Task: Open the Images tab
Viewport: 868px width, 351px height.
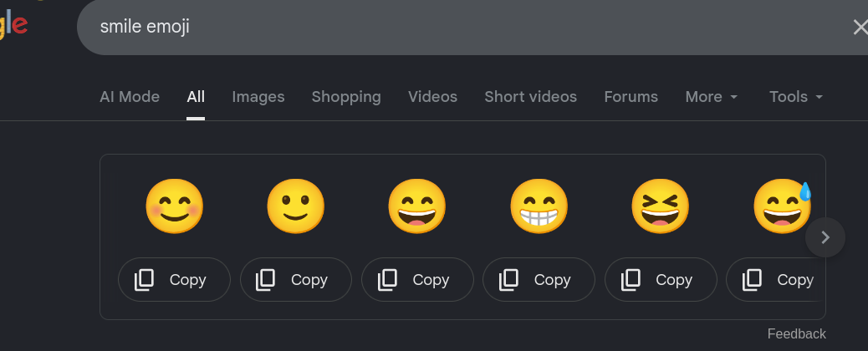Action: (258, 97)
